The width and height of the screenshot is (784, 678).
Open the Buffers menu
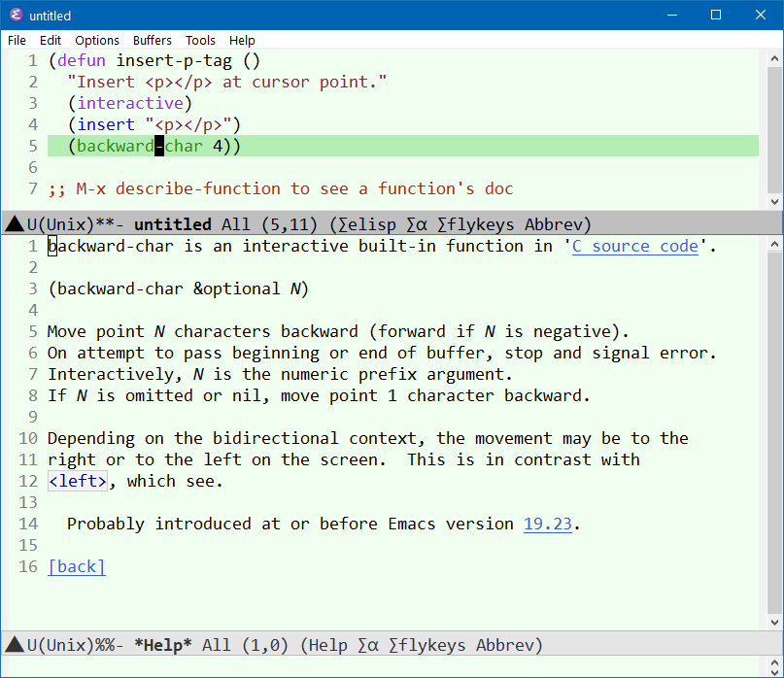152,40
